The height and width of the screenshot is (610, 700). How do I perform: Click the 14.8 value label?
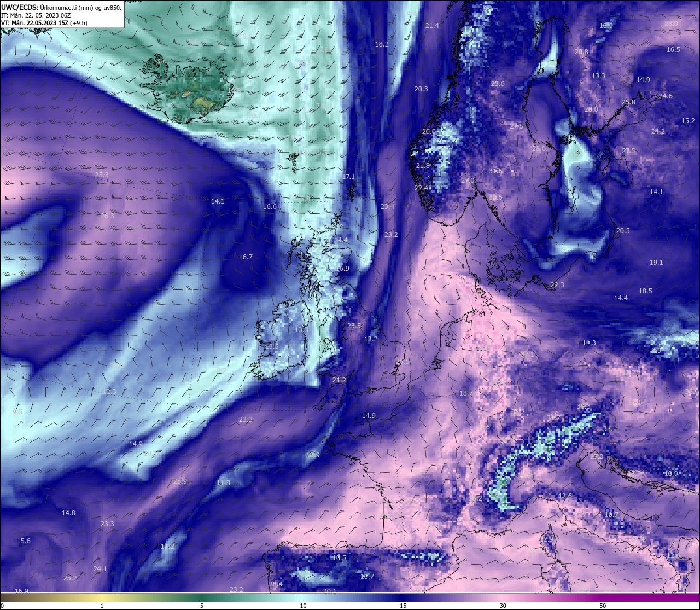68,513
